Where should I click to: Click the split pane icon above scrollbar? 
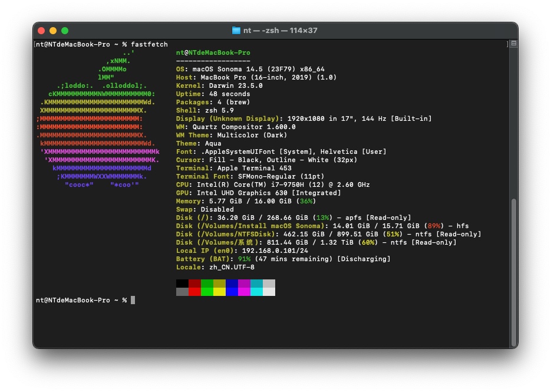pyautogui.click(x=514, y=44)
